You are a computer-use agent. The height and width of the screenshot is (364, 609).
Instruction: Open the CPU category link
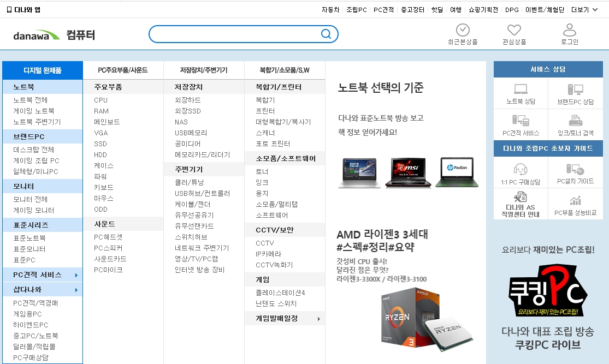click(100, 100)
